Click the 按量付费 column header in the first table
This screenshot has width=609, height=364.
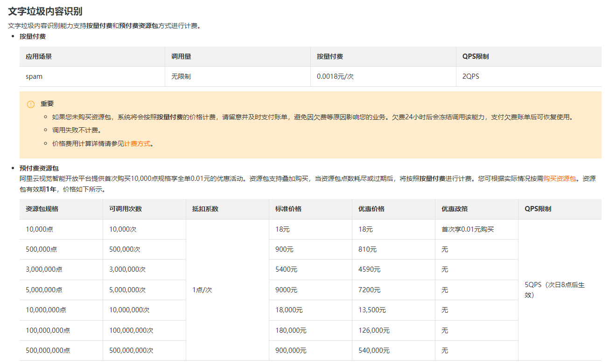(x=384, y=56)
